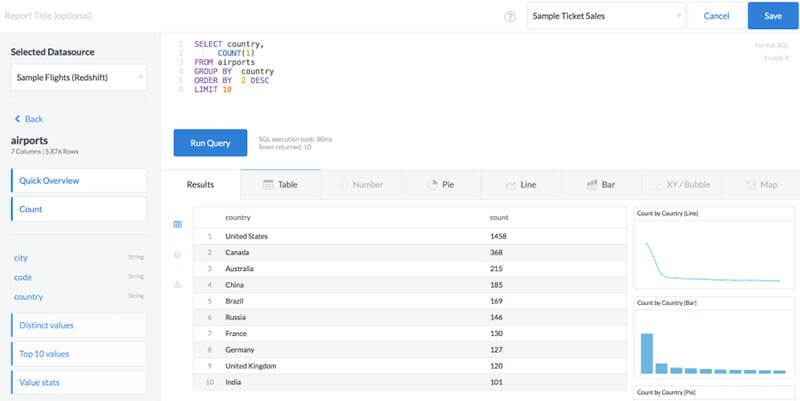
Task: Select the Bar chart tab
Action: click(601, 185)
